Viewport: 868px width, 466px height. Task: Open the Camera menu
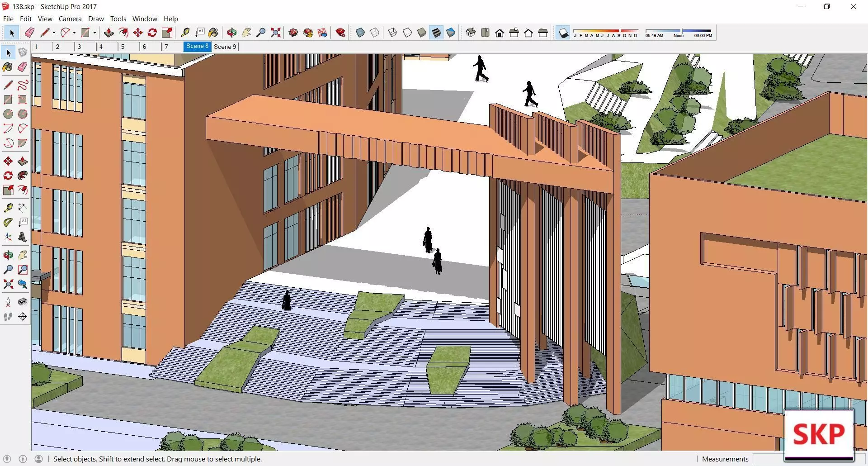(x=70, y=19)
